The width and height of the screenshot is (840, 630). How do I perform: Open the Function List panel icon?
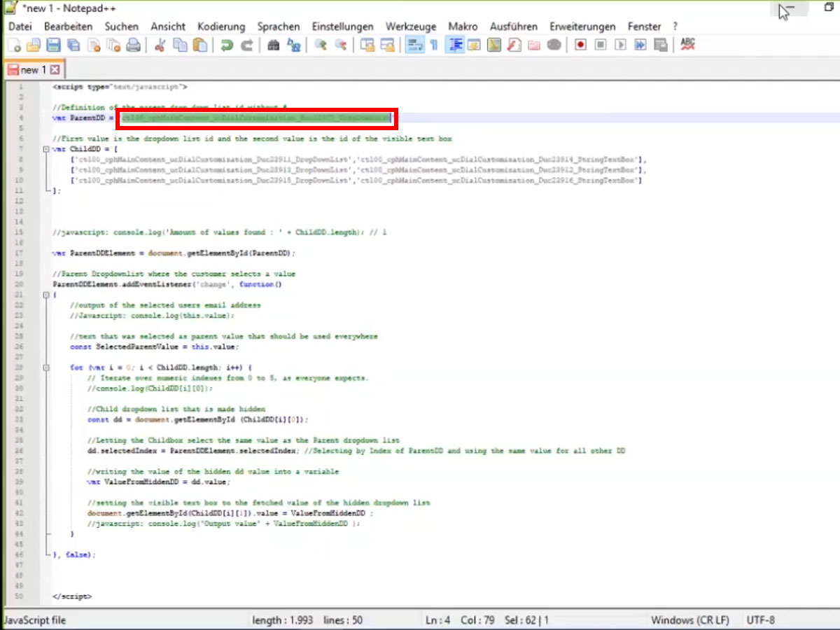click(x=514, y=45)
